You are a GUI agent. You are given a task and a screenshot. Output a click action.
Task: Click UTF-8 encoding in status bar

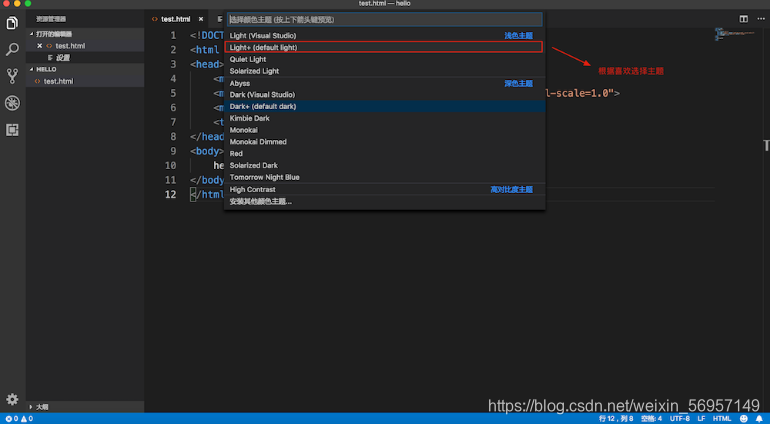tap(680, 419)
